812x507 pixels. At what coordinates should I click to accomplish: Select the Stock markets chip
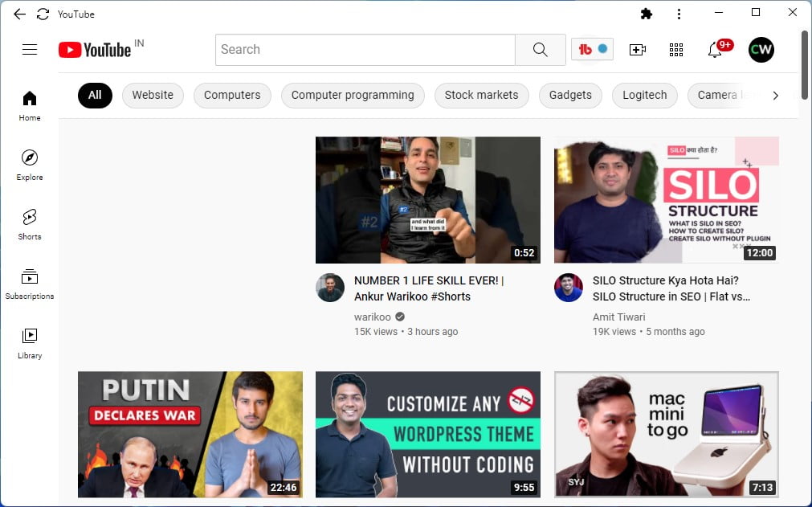tap(482, 96)
